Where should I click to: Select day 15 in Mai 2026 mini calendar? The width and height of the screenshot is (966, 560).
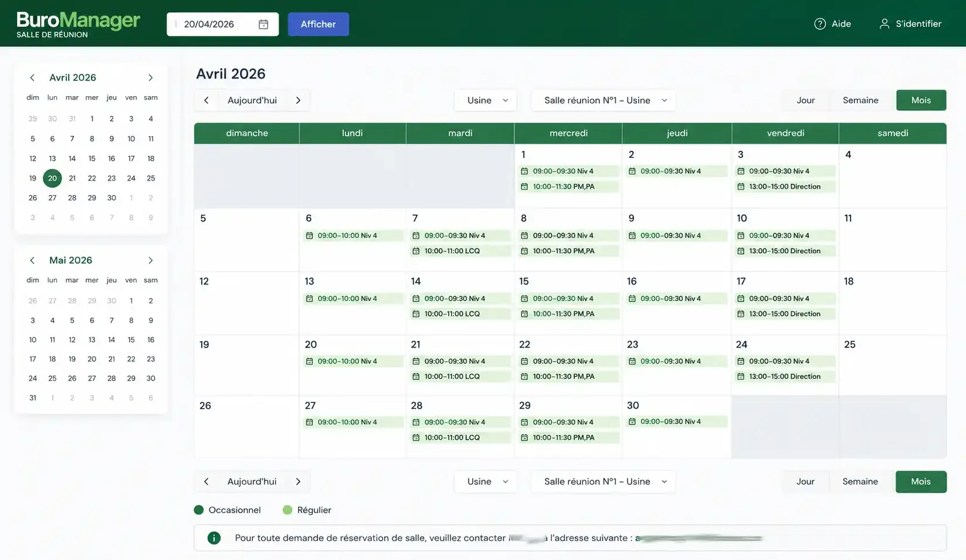pyautogui.click(x=131, y=340)
